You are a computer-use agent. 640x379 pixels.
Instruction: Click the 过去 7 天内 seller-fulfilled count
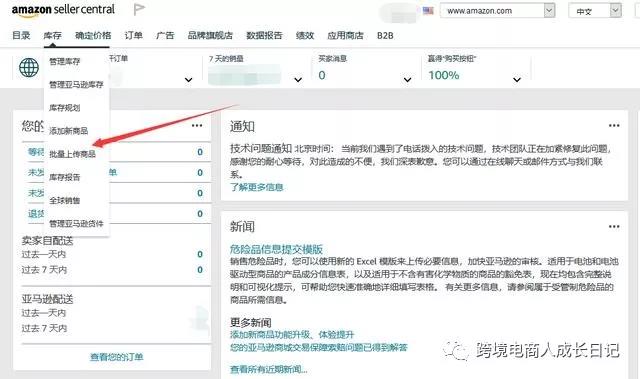pos(200,270)
